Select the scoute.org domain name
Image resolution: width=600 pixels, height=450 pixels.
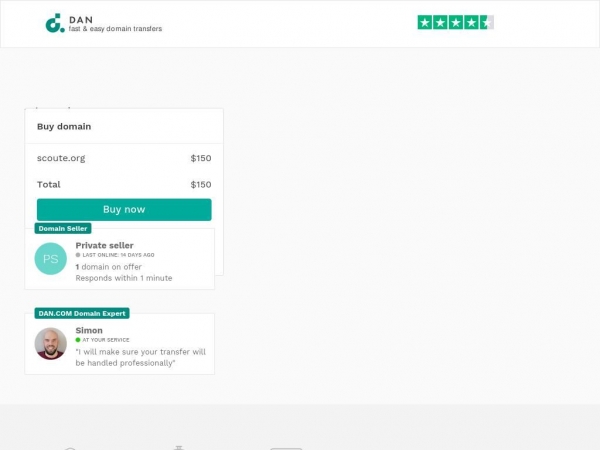pyautogui.click(x=61, y=158)
